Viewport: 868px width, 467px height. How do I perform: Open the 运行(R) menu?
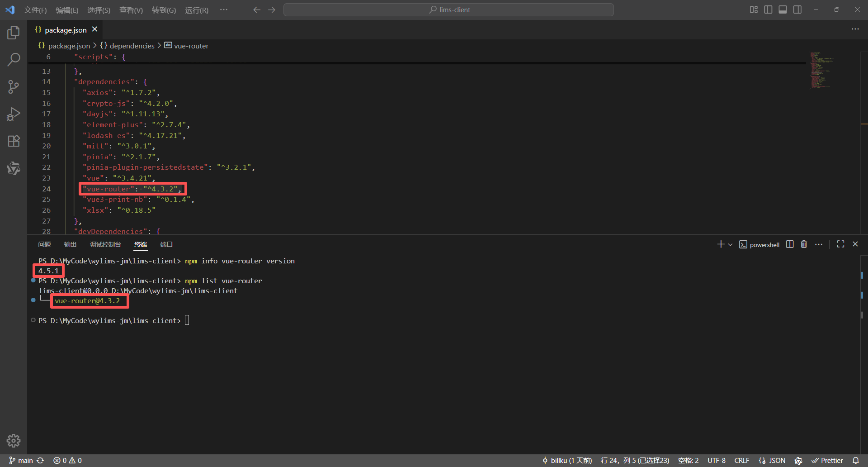tap(196, 10)
